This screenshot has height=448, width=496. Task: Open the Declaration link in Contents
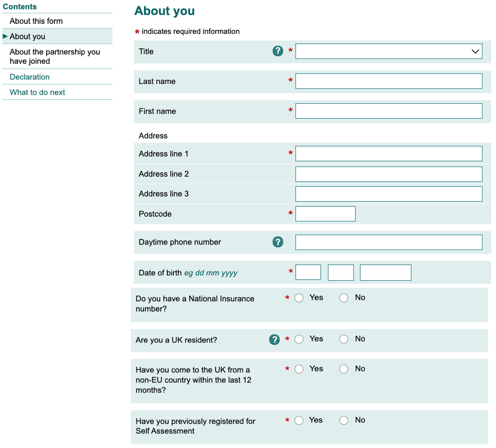(x=30, y=77)
